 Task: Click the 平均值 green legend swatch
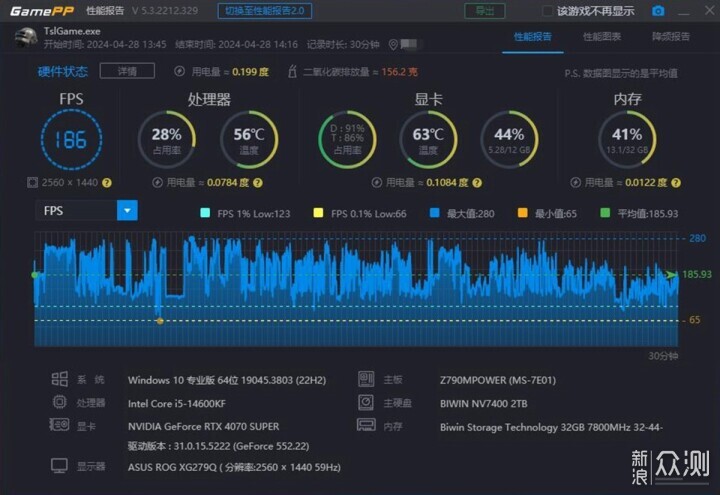[x=605, y=213]
